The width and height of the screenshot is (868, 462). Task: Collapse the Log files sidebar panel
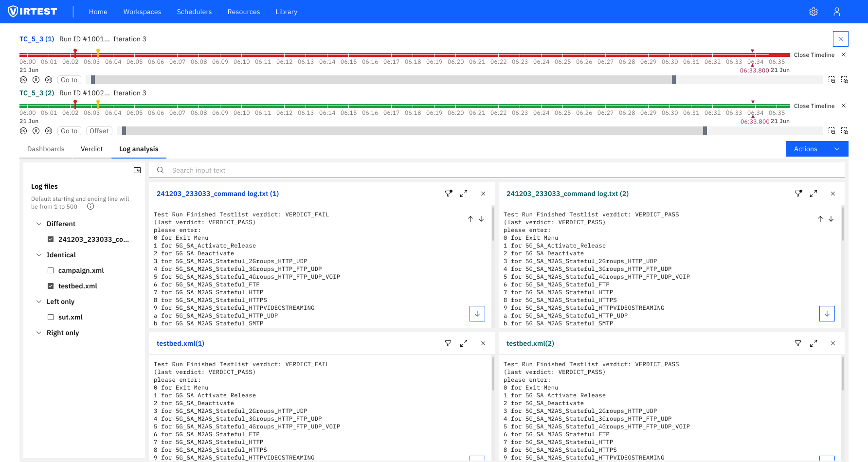(x=137, y=170)
